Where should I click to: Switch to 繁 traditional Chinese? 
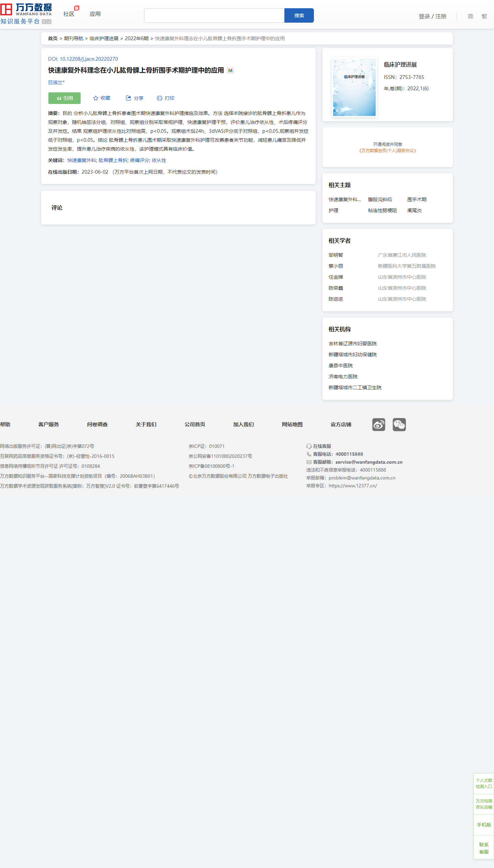point(484,16)
